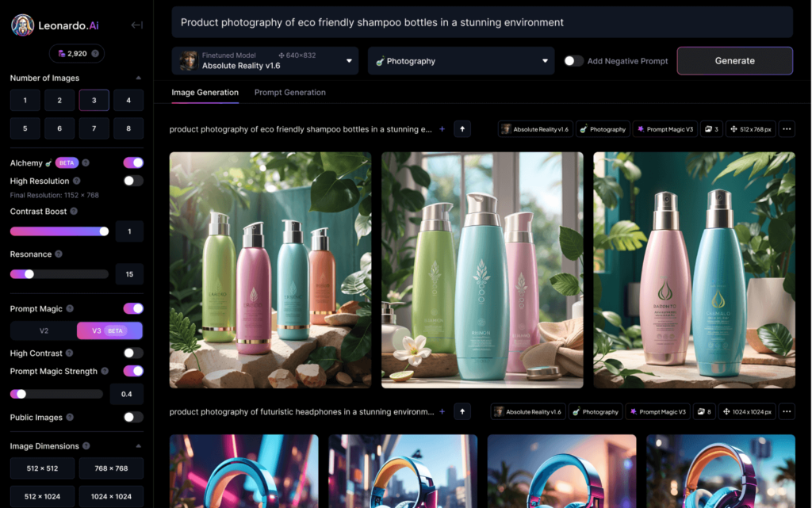Screen dimensions: 812x508
Task: Open the three-dot menu for the headphones generation
Action: click(787, 411)
